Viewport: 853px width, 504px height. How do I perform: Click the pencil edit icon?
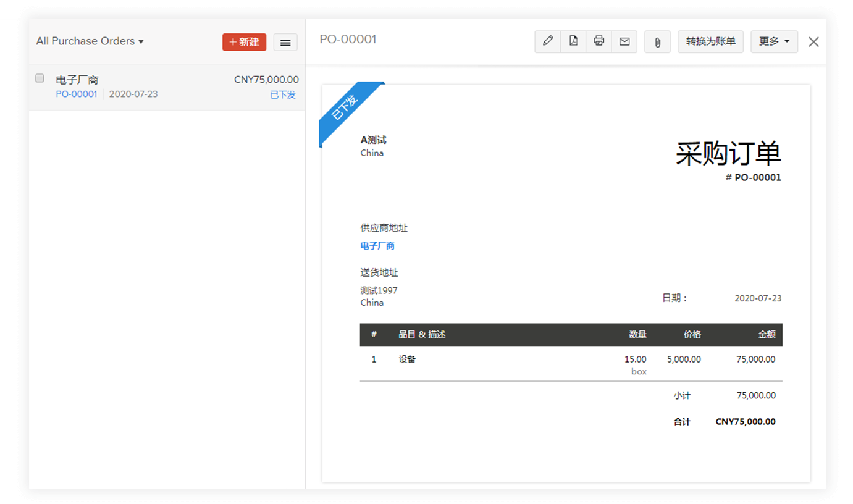tap(547, 41)
